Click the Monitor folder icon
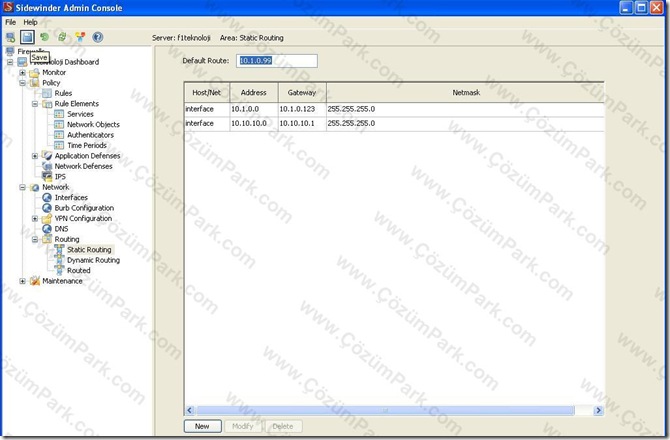Screen dimensions: 670x440 point(35,73)
